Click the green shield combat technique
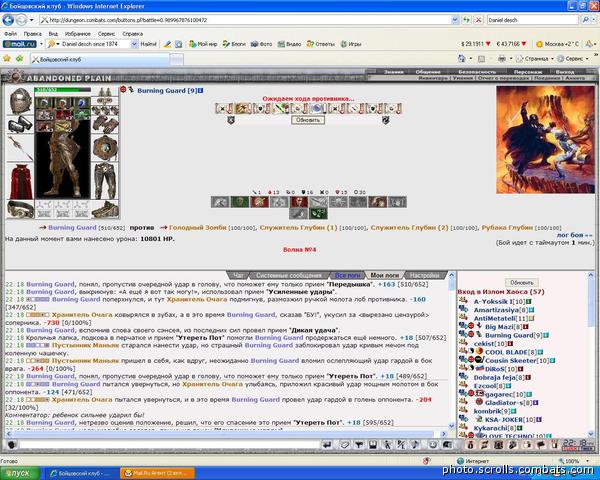The image size is (600, 480). click(240, 202)
